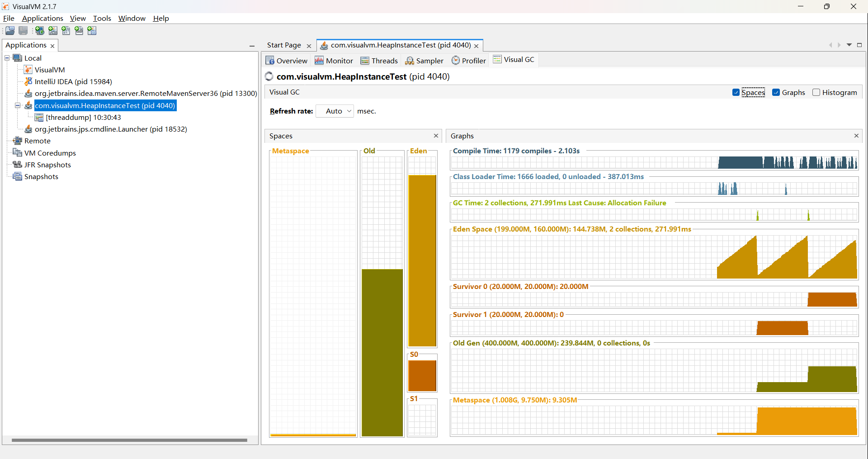Click the Add JMX Connection toolbar icon
Image resolution: width=868 pixels, height=459 pixels.
tap(53, 31)
